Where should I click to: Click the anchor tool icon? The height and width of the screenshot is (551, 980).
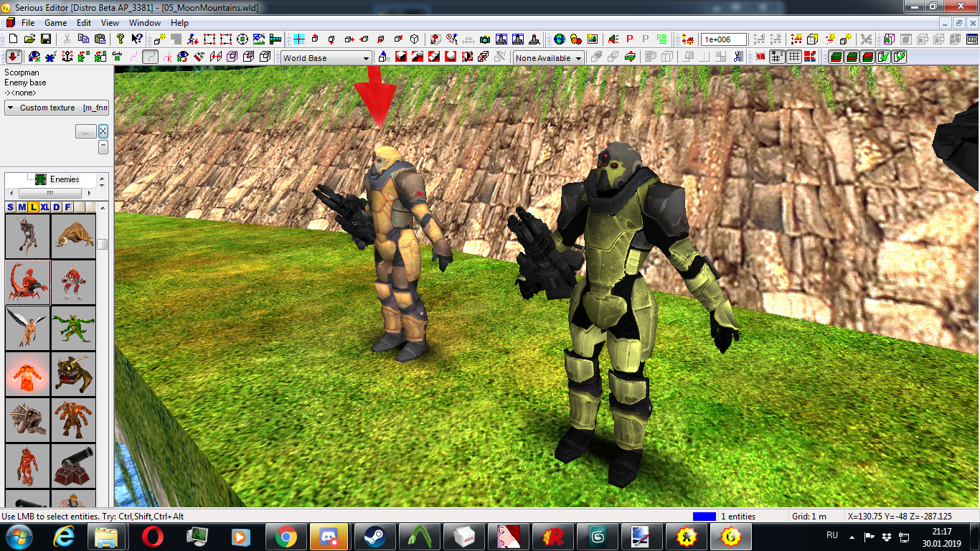coord(67,57)
